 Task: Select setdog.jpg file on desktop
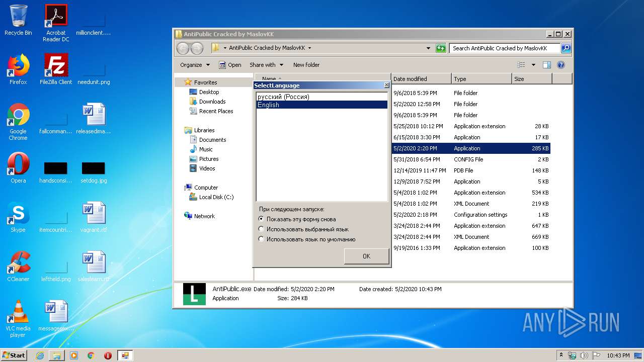tap(94, 172)
